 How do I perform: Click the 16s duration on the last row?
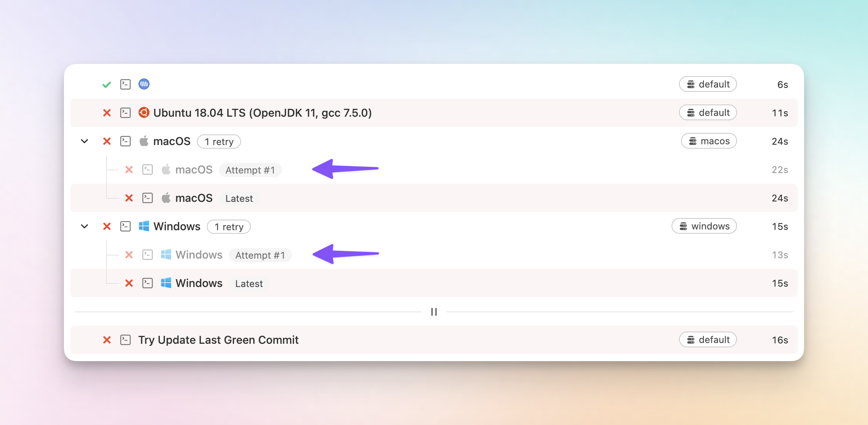coord(780,340)
